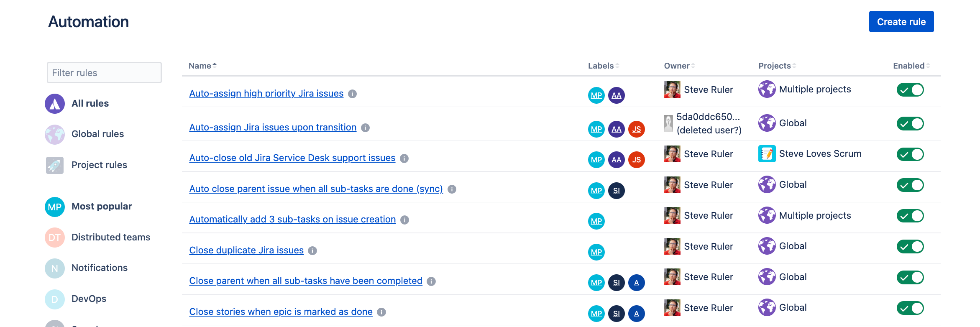Disable the Auto-assign high priority Jira issues rule
Viewport: 980px width, 327px height.
(910, 90)
